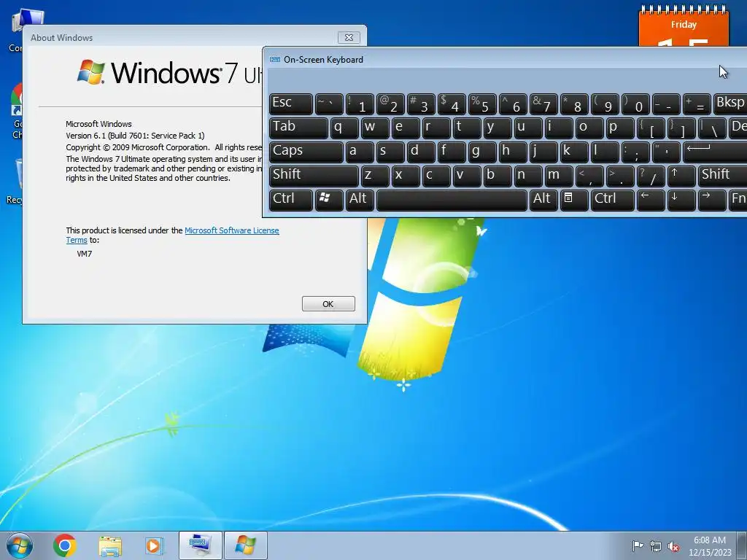Image resolution: width=747 pixels, height=560 pixels.
Task: Launch Google Chrome from the taskbar
Action: 65,545
